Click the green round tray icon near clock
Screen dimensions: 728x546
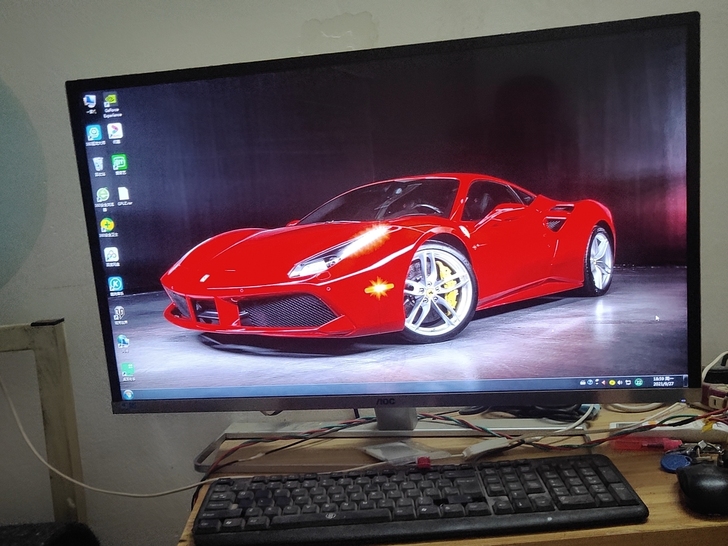click(639, 382)
